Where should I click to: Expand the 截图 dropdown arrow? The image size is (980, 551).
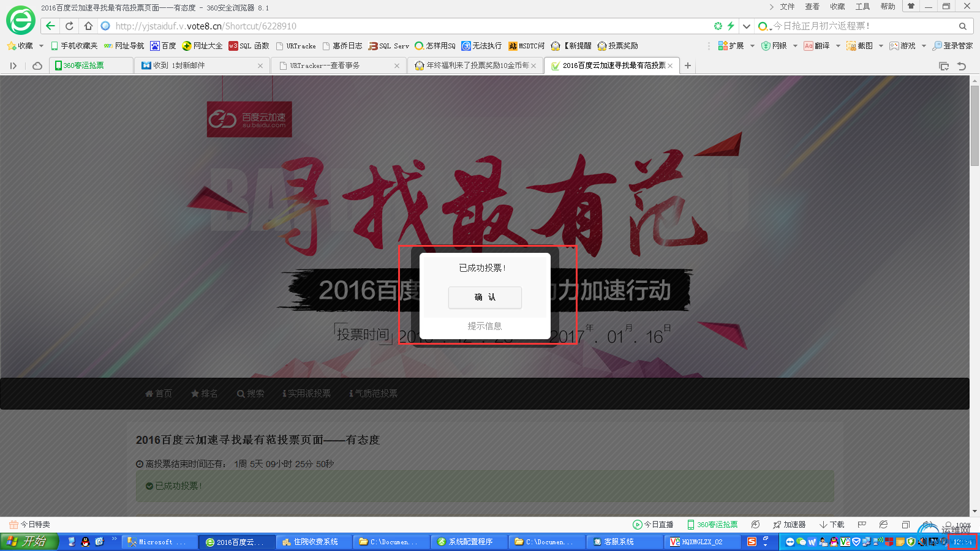(x=881, y=46)
